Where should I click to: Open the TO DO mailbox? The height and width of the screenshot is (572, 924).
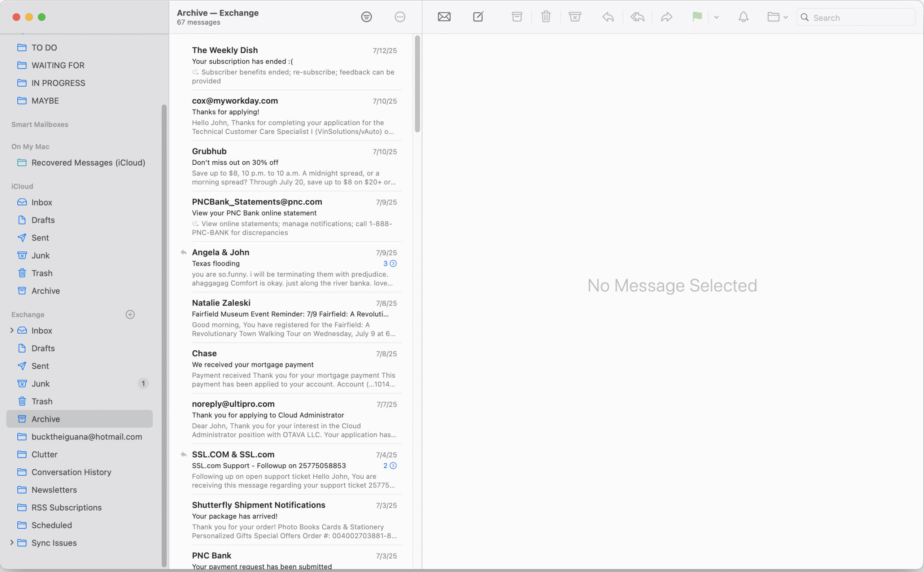[x=79, y=48]
